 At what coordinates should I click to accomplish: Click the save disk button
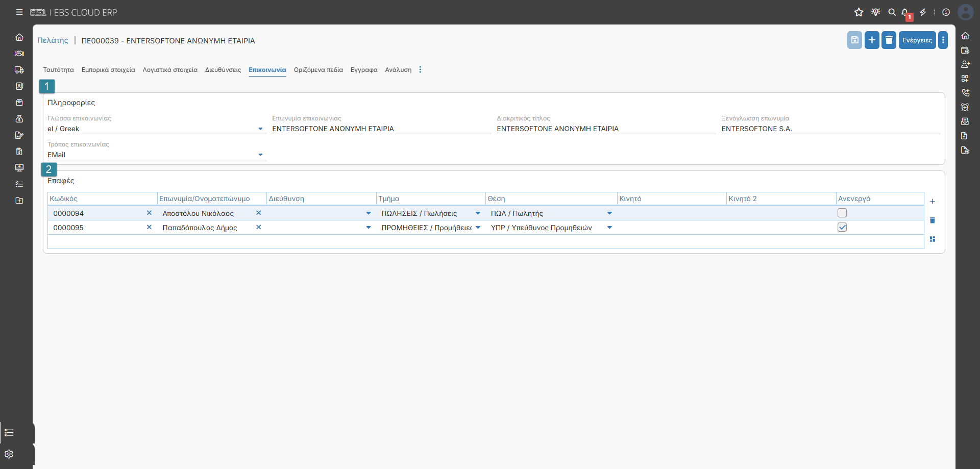[854, 40]
